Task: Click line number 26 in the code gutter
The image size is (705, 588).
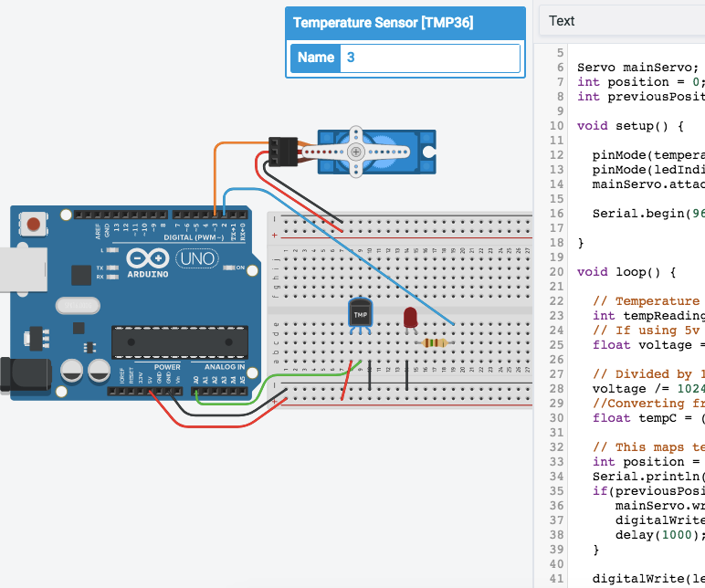Action: [556, 360]
